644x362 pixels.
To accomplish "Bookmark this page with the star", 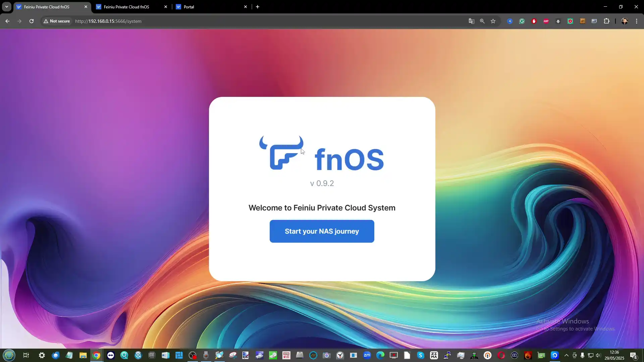I will click(493, 21).
